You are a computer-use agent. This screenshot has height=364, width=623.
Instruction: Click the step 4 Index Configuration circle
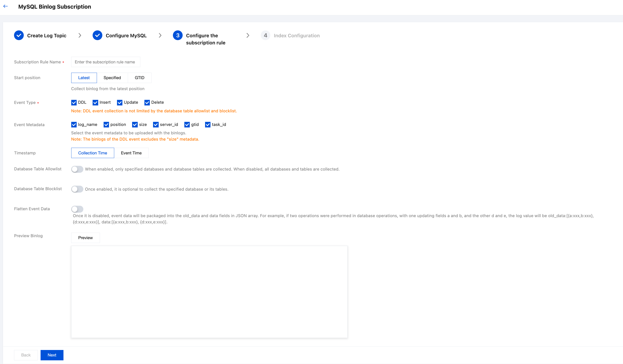pos(265,35)
